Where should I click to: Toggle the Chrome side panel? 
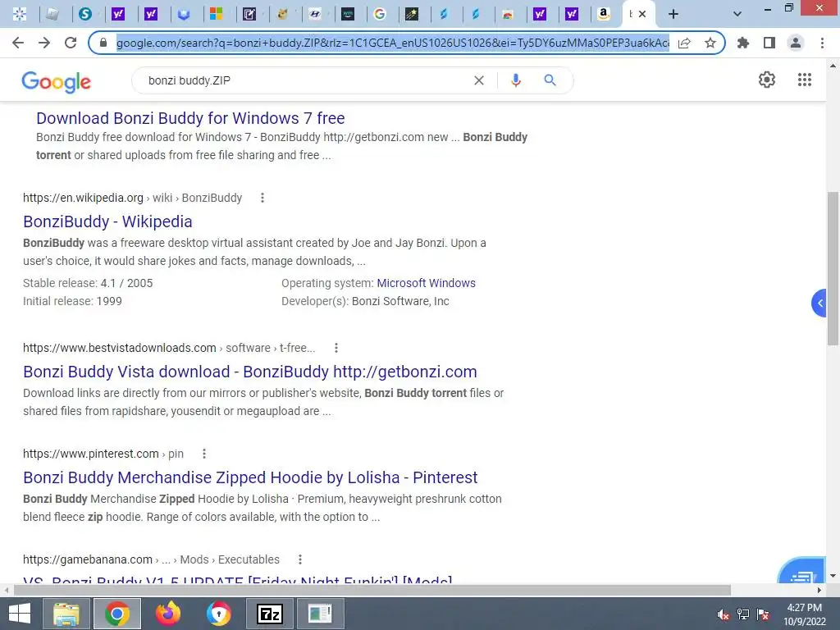tap(769, 43)
